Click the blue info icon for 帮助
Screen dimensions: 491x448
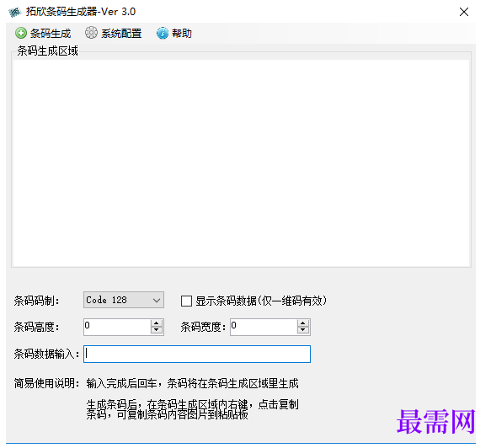tap(163, 33)
